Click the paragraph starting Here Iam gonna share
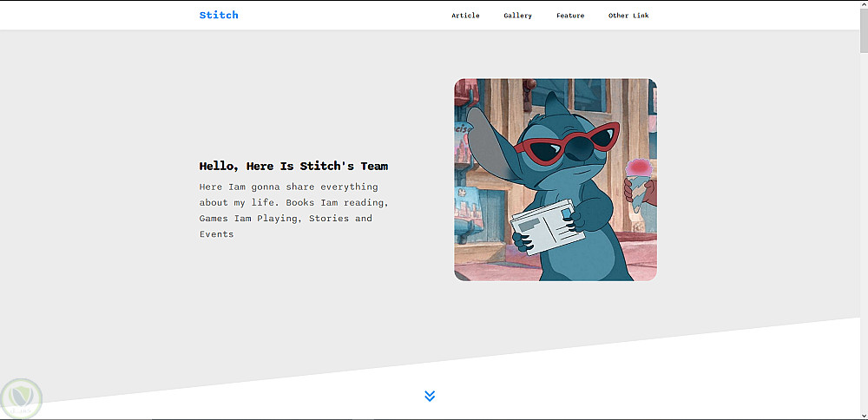The height and width of the screenshot is (420, 868). 294,210
